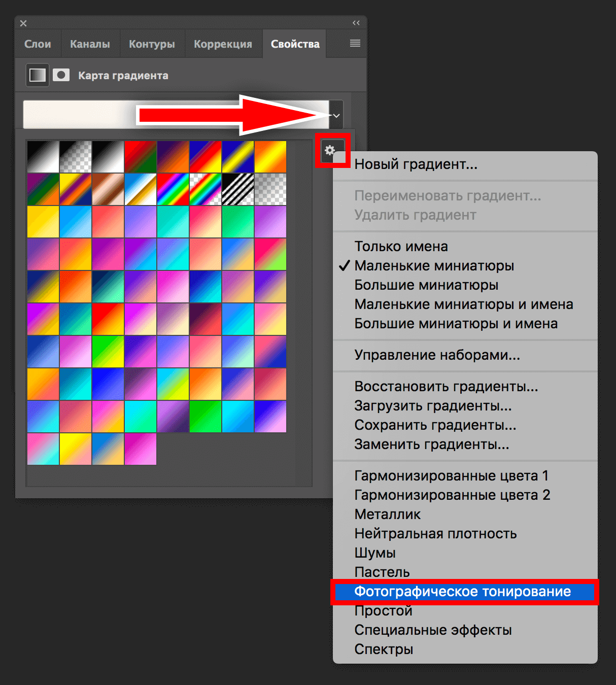Open Управление наборами from the menu
The height and width of the screenshot is (685, 616).
pos(437,355)
